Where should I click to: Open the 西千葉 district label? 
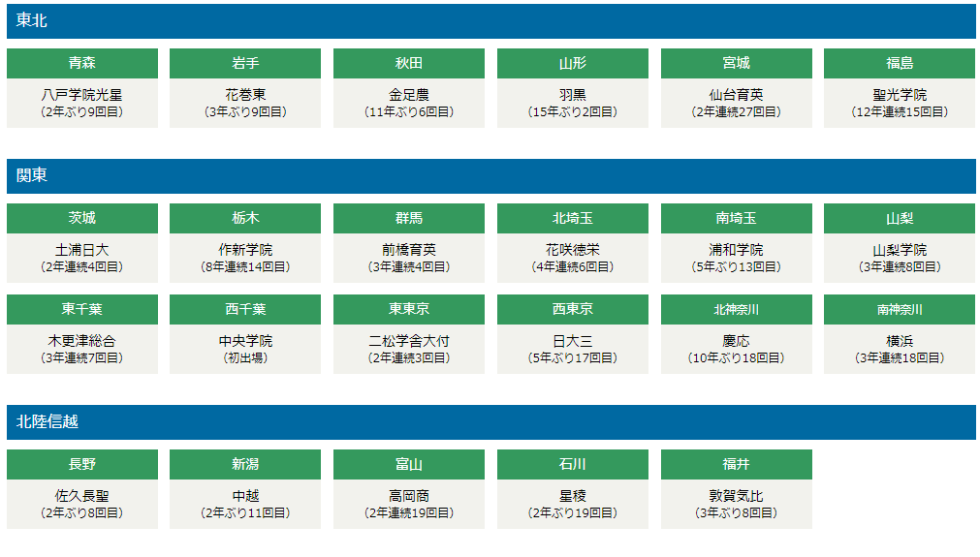point(245,309)
